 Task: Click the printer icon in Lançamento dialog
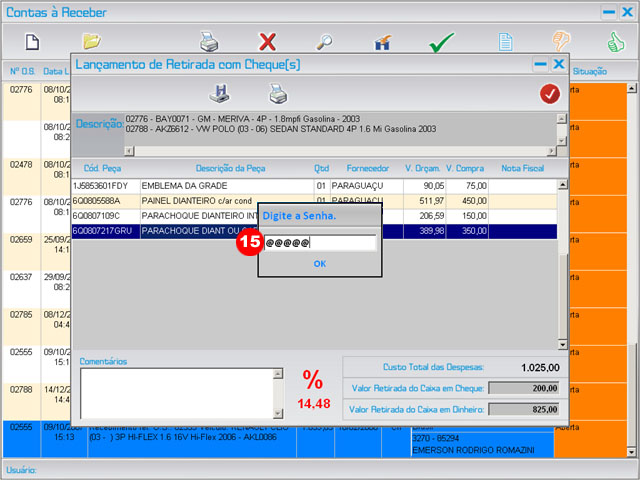278,93
